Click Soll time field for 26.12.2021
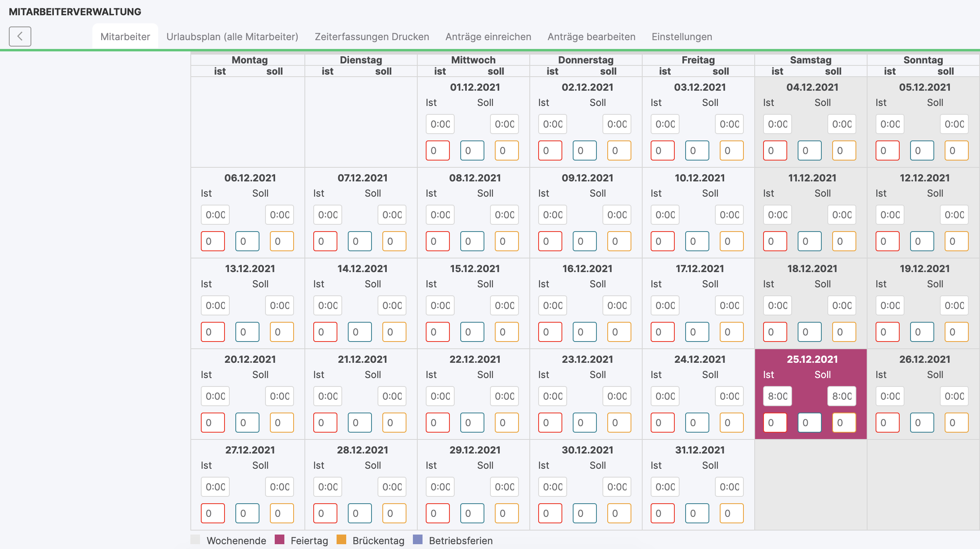The image size is (980, 549). pyautogui.click(x=954, y=396)
